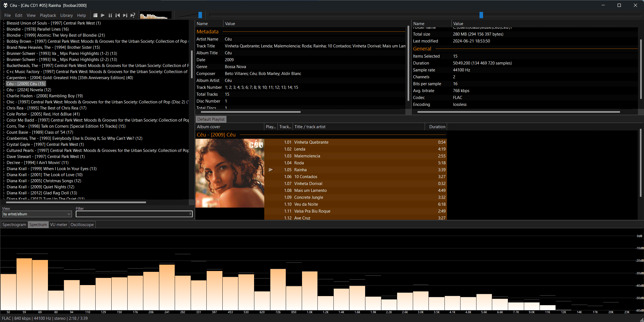Screen dimensions: 644x322
Task: Select the Spectrum tab
Action: (38, 225)
